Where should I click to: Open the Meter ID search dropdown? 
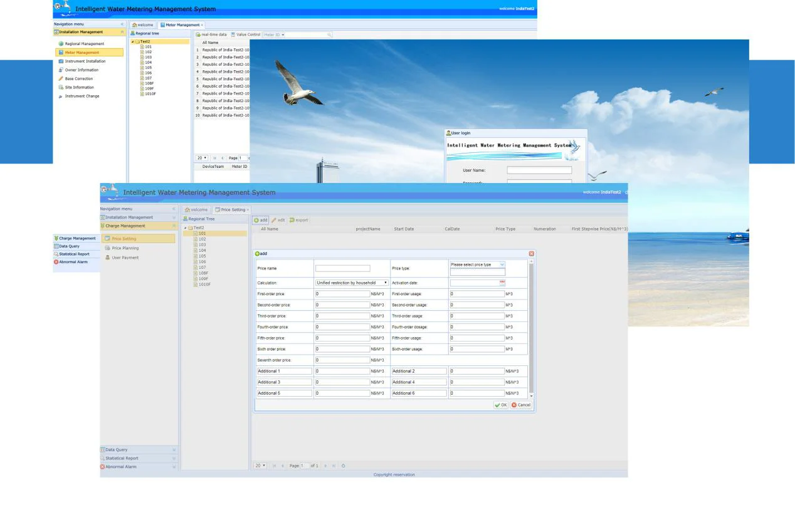(x=274, y=34)
